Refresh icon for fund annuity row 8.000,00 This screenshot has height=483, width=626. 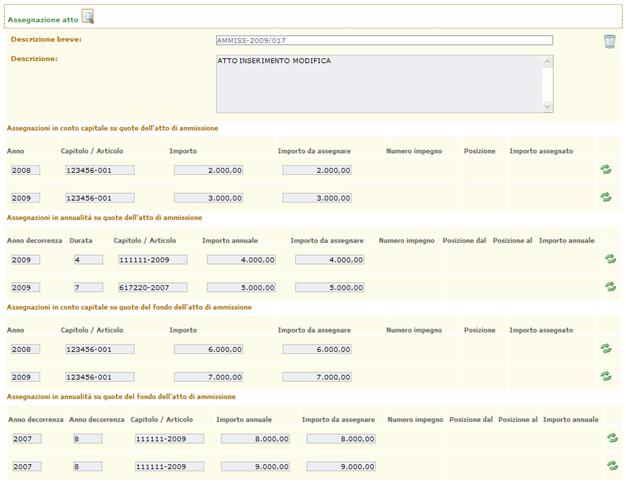coord(612,438)
